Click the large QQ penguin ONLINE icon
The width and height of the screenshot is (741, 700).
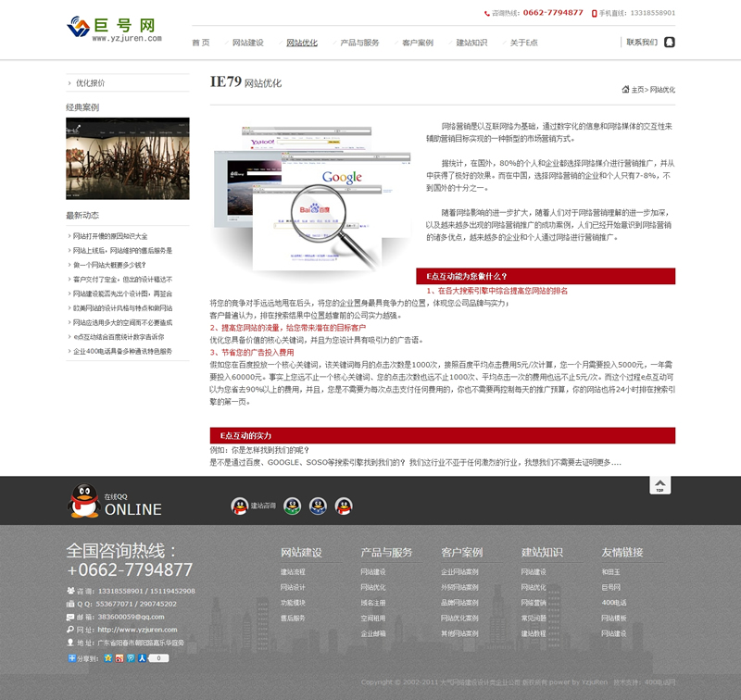click(x=84, y=501)
